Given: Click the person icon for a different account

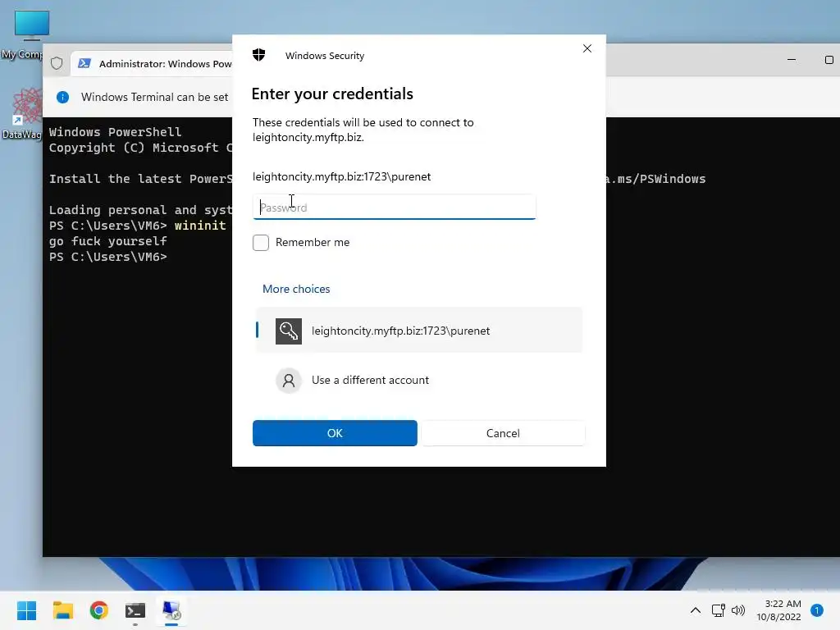Looking at the screenshot, I should click(289, 381).
